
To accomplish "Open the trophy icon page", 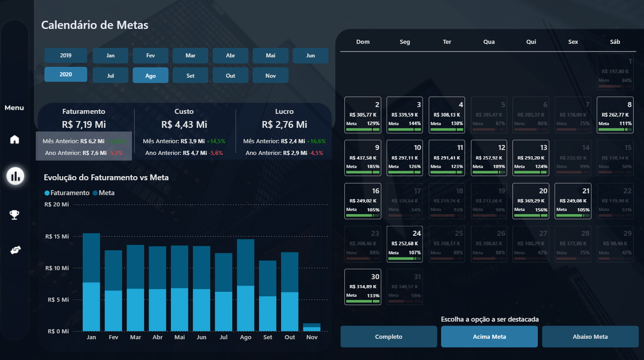I will click(x=15, y=215).
